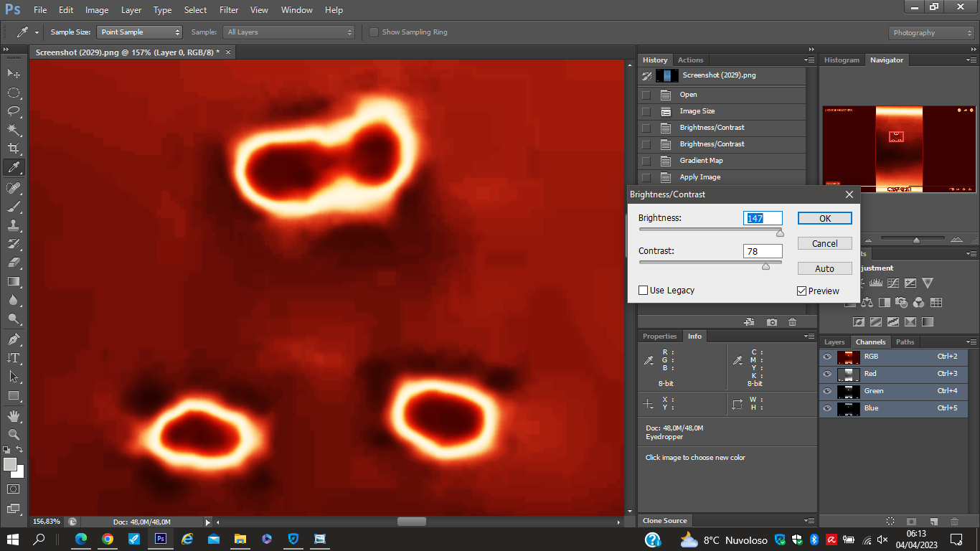Uncheck the Preview checkbox
Viewport: 980px width, 551px height.
pos(802,291)
